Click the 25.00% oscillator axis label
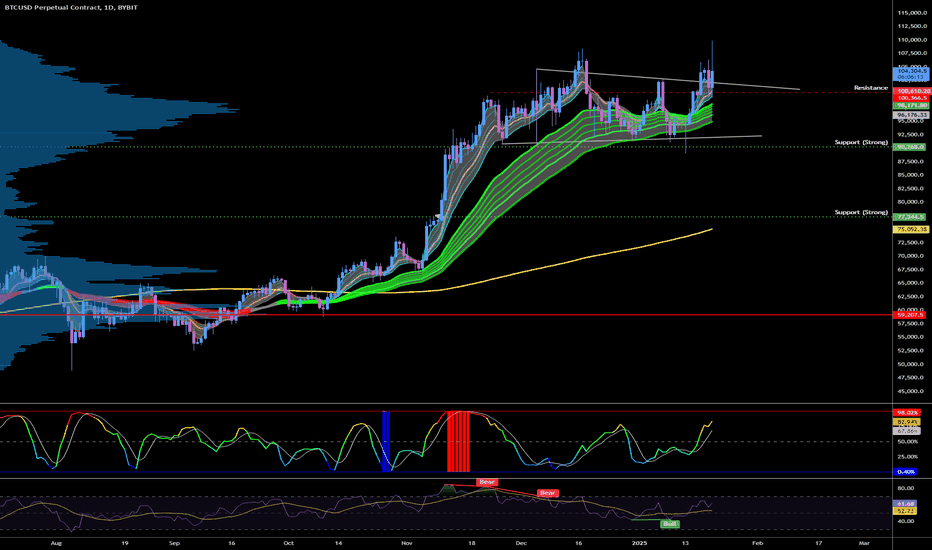This screenshot has height=550, width=932. tap(908, 457)
